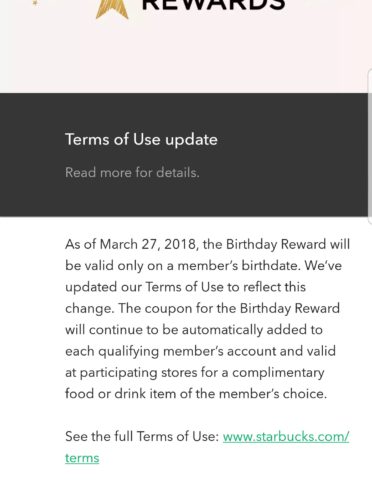Open the www.starbucks.com/ link
372x484 pixels.
286,436
